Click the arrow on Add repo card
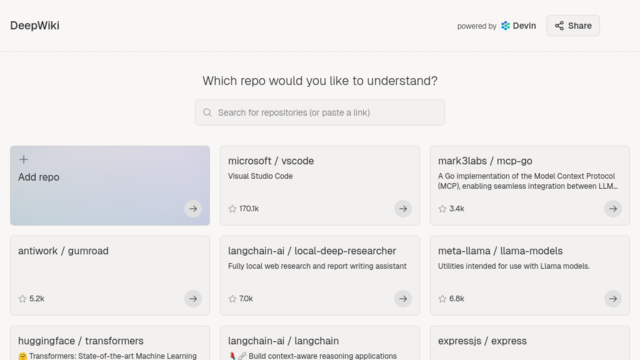The image size is (640, 360). click(193, 209)
